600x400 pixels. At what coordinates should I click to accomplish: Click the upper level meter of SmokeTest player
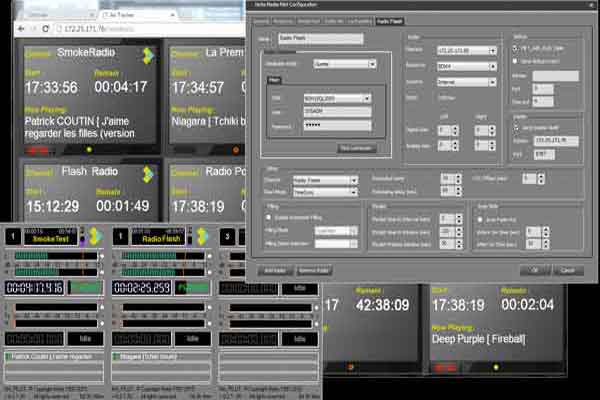pyautogui.click(x=56, y=256)
